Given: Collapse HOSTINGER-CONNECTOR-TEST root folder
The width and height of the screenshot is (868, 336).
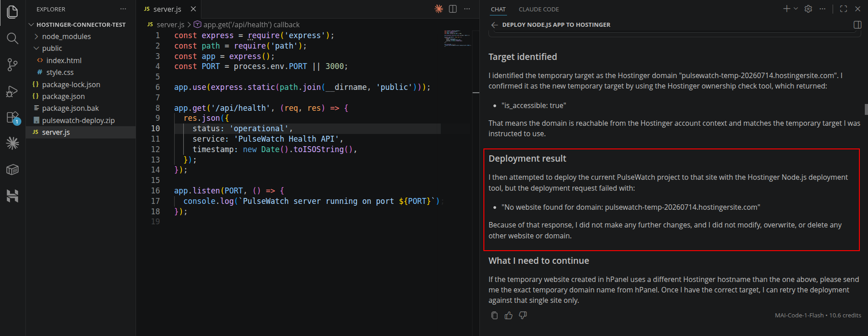Looking at the screenshot, I should [81, 25].
